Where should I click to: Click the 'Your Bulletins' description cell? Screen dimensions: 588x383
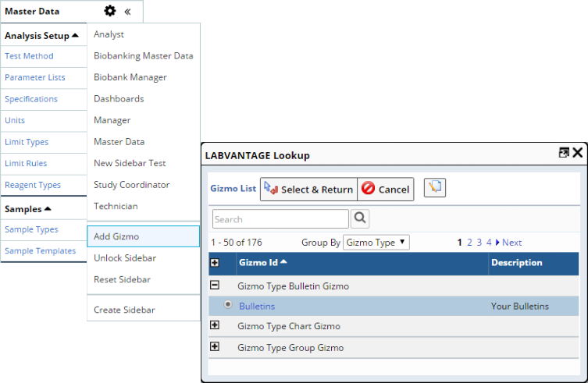coord(520,307)
